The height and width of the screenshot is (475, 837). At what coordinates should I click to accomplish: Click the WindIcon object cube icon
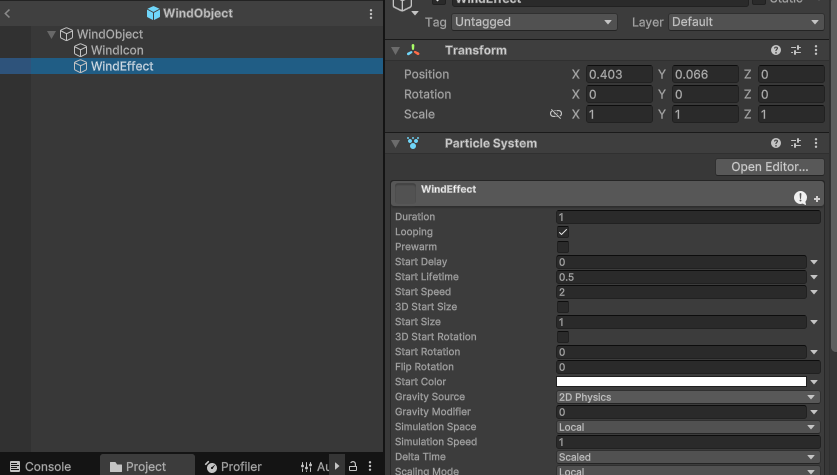[80, 50]
